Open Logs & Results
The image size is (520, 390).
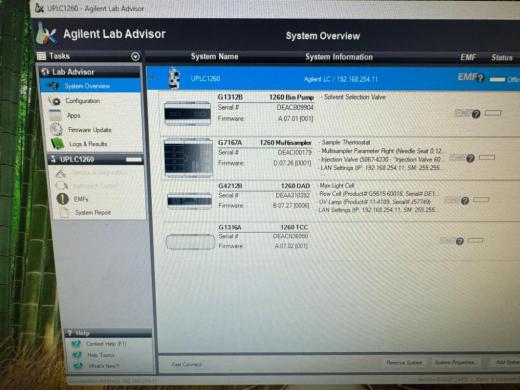point(88,144)
